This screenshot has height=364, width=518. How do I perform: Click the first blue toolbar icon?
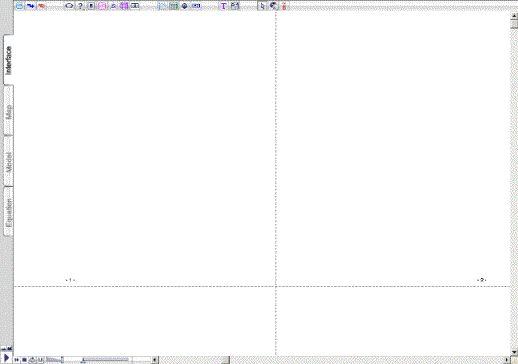click(x=20, y=6)
